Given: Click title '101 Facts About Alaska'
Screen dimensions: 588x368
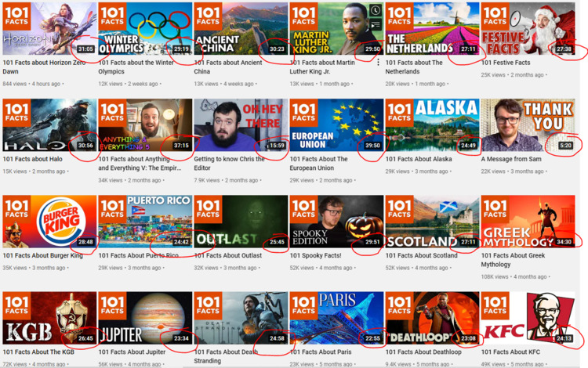Looking at the screenshot, I should coord(419,159).
